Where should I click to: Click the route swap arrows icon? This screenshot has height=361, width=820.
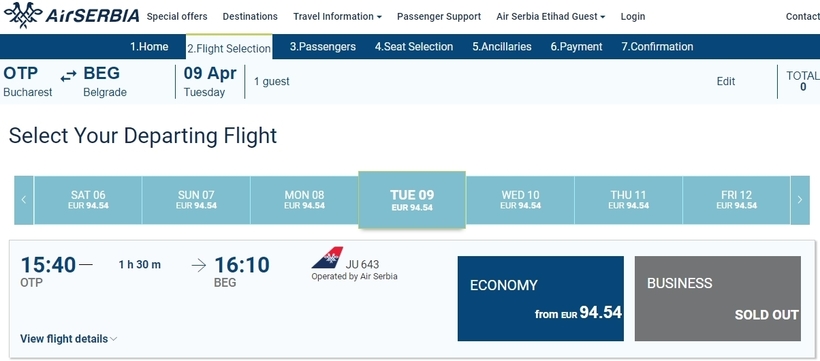68,77
